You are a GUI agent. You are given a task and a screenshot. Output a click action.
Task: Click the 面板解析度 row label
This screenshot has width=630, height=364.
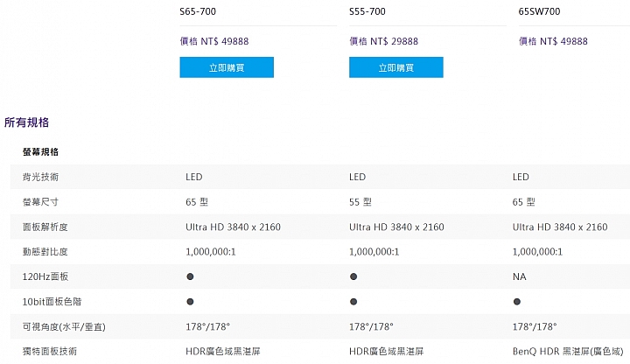[x=45, y=227]
